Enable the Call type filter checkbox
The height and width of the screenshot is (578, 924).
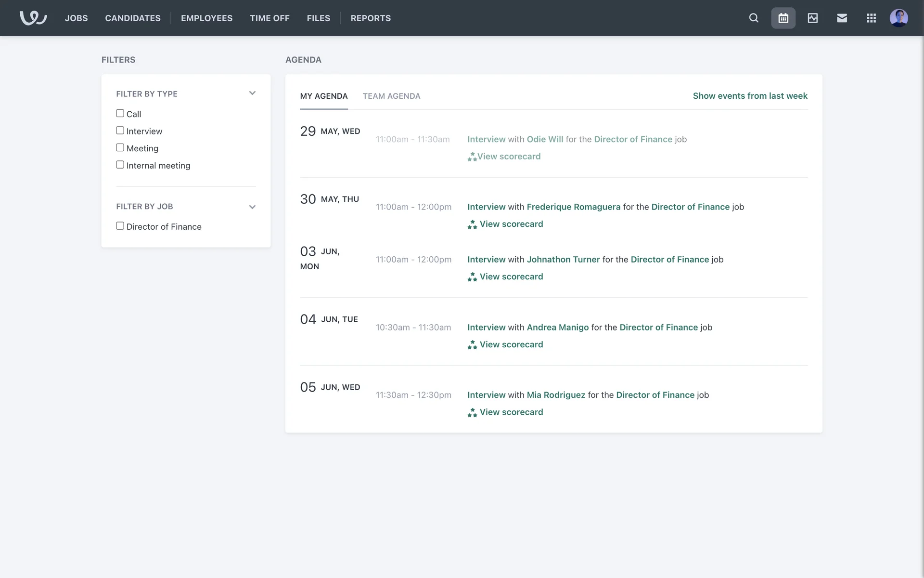coord(120,113)
